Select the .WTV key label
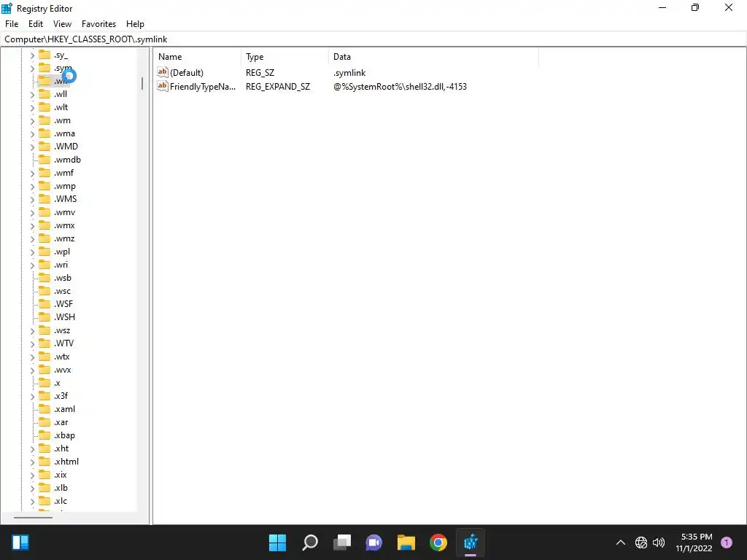The height and width of the screenshot is (560, 747). pyautogui.click(x=64, y=343)
